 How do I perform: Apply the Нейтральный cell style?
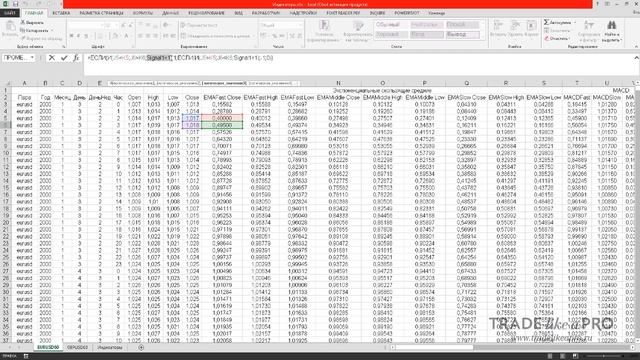(x=426, y=25)
